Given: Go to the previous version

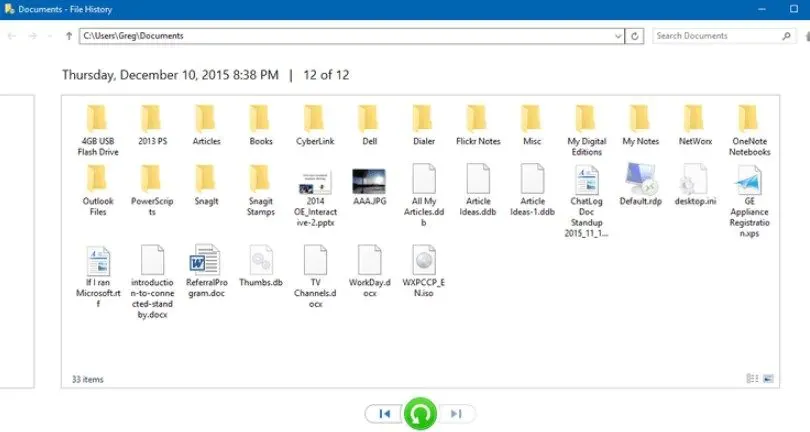Looking at the screenshot, I should coord(384,413).
